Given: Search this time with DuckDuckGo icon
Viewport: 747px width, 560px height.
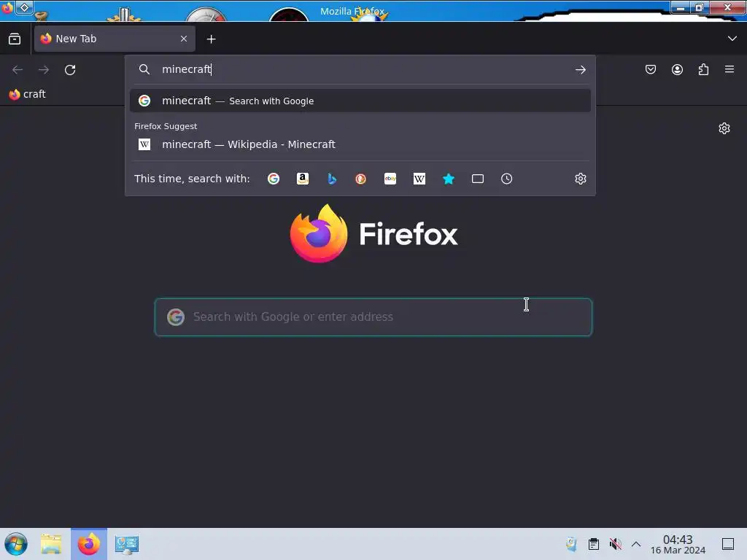Looking at the screenshot, I should coord(360,179).
